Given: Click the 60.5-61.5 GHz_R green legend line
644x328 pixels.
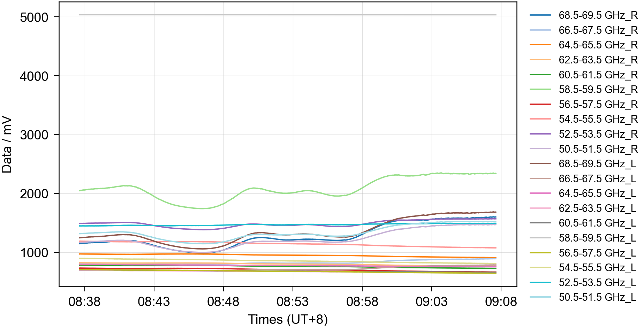Looking at the screenshot, I should click(540, 75).
